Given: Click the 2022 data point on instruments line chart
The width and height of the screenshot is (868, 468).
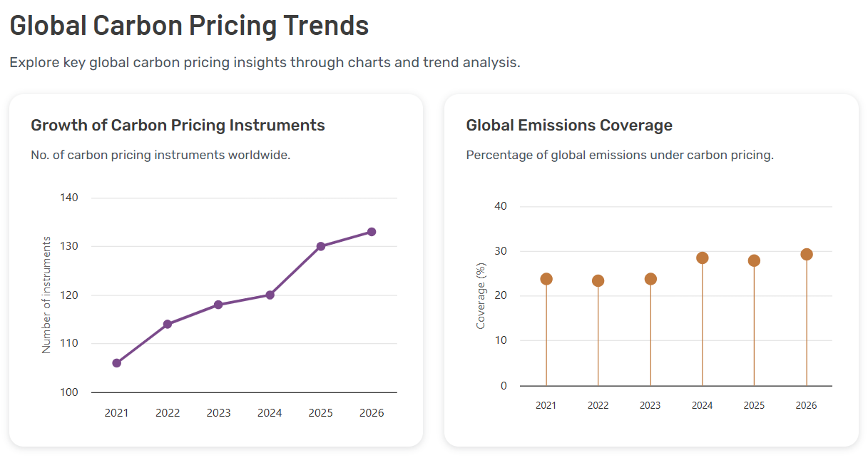Looking at the screenshot, I should [168, 324].
